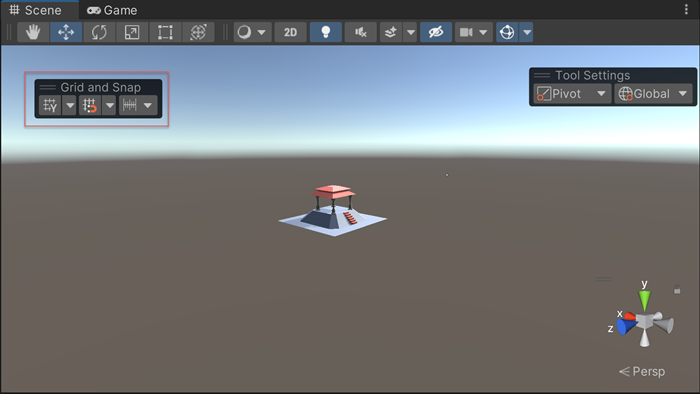Select the Transform tool
Viewport: 700px width, 394px height.
point(198,32)
